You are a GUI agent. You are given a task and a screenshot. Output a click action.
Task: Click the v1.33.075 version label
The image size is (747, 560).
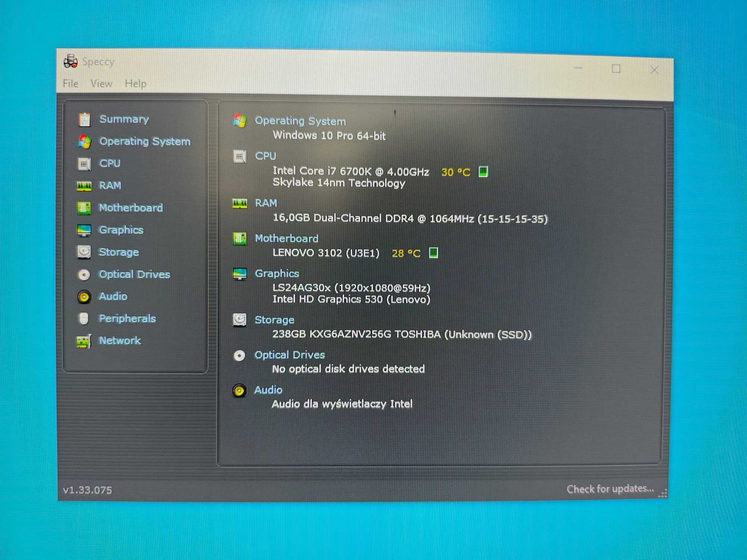[x=87, y=490]
